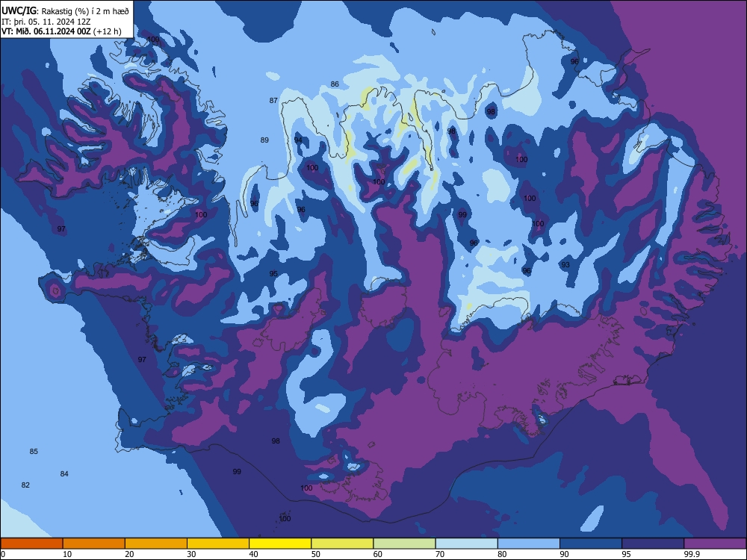Click the map humidity value '94'
This screenshot has width=747, height=560.
pyautogui.click(x=298, y=140)
